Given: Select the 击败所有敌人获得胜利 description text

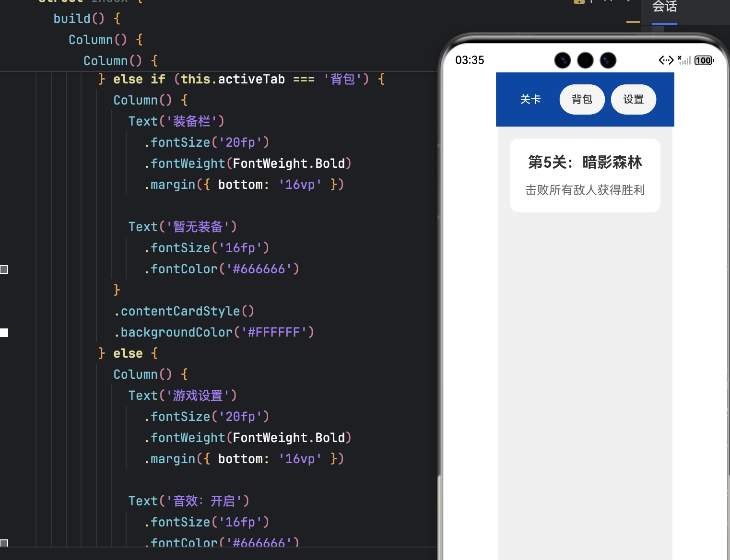Looking at the screenshot, I should click(x=585, y=190).
